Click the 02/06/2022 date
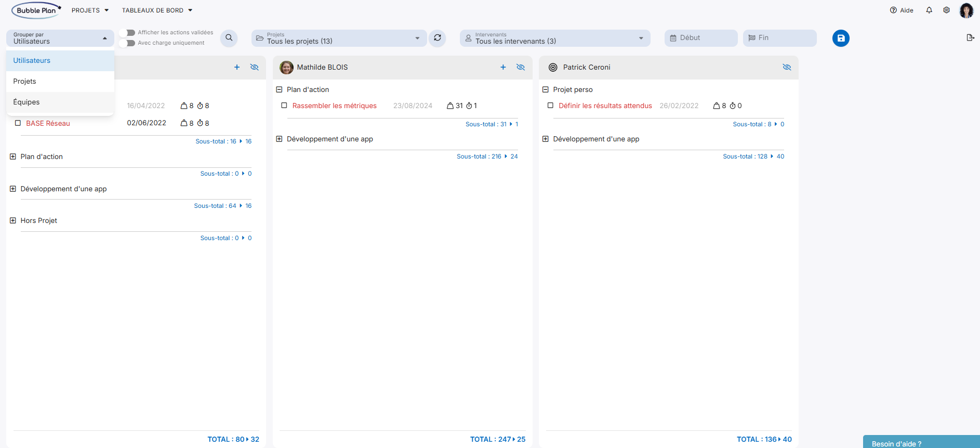 coord(147,123)
